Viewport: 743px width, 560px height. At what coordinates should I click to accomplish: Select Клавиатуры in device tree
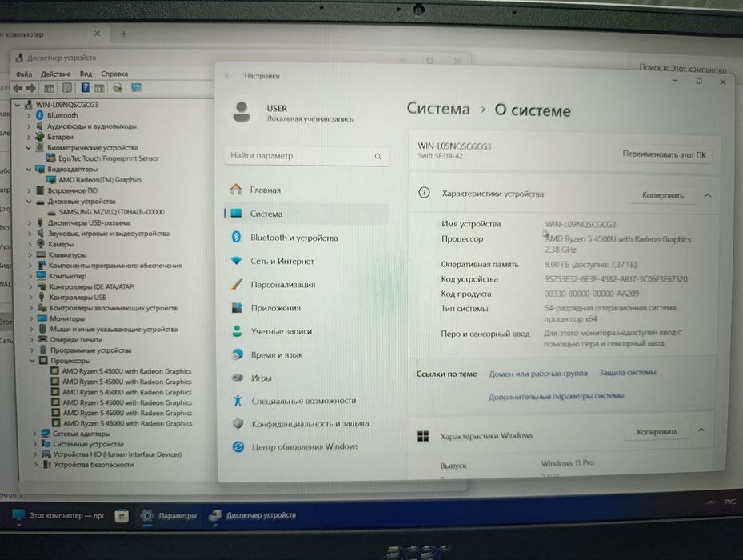tap(67, 254)
